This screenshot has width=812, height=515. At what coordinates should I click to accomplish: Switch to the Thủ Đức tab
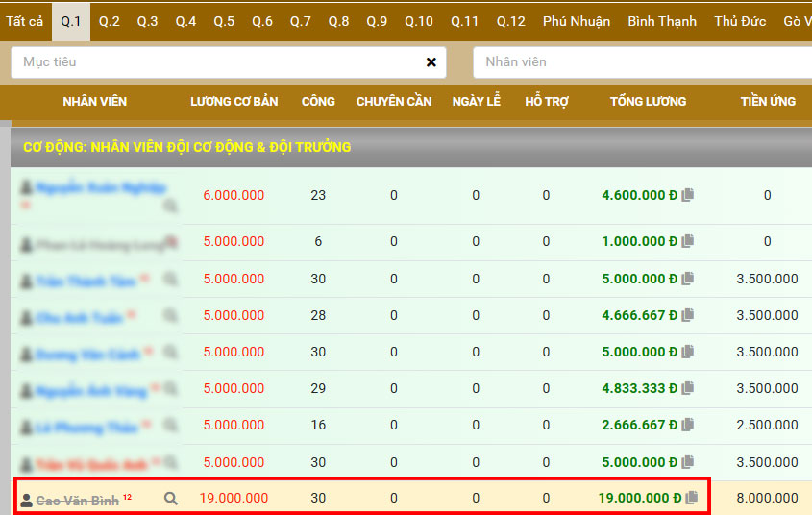click(x=740, y=21)
